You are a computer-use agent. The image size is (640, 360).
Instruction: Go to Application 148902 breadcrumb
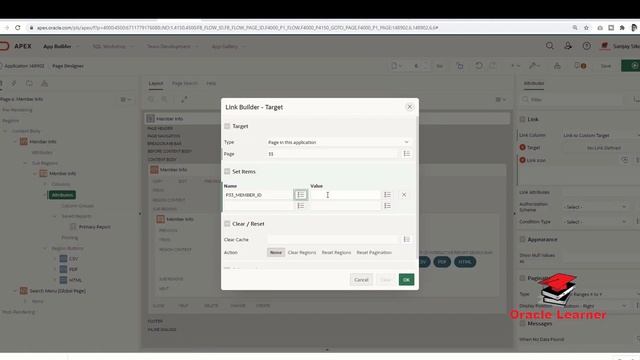point(24,66)
